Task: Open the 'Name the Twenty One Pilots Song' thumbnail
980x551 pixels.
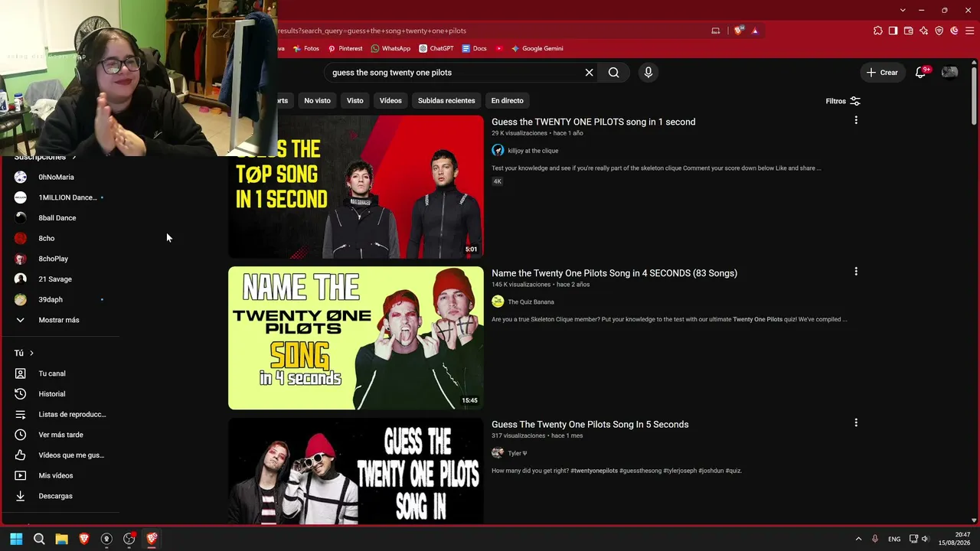Action: [356, 338]
